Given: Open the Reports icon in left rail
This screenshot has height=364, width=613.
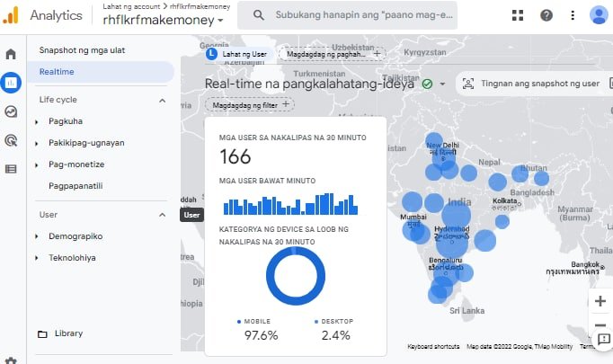Looking at the screenshot, I should click(x=11, y=83).
